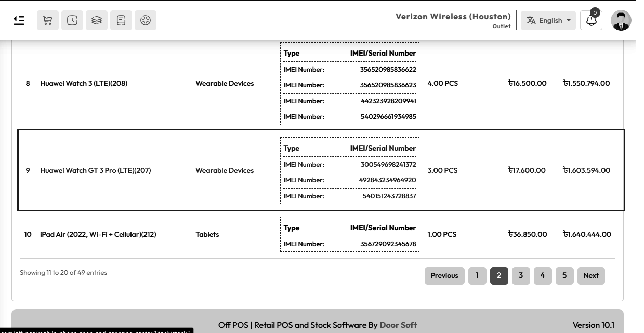644x333 pixels.
Task: Click the price ৳17,600.00
Action: pos(527,170)
